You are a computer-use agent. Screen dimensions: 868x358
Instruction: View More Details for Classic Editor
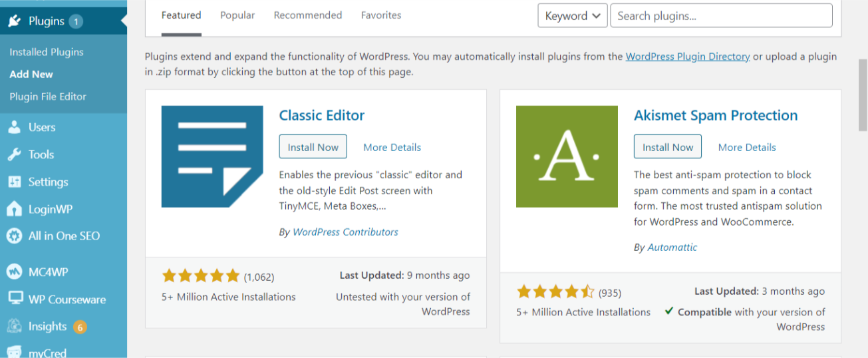coord(392,148)
